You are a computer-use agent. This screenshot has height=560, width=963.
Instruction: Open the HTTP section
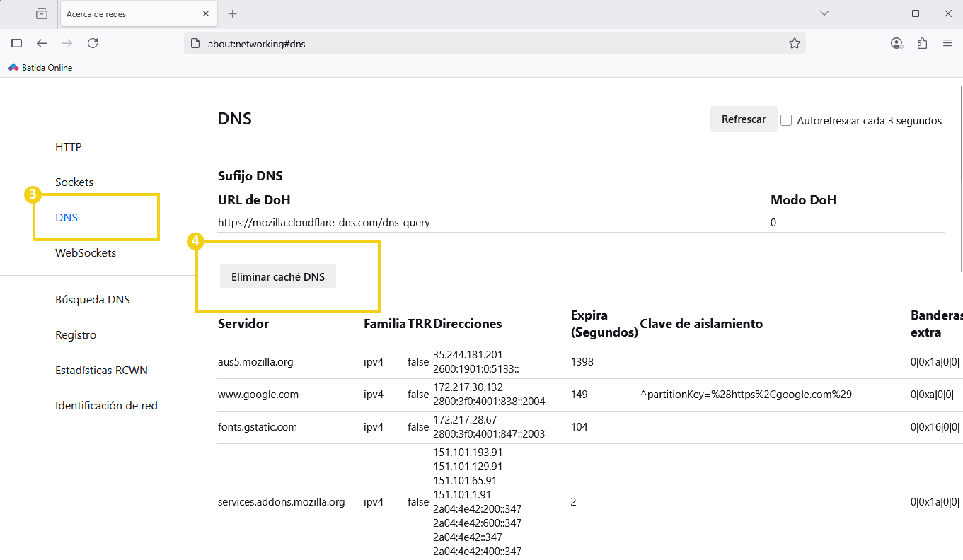(x=68, y=146)
